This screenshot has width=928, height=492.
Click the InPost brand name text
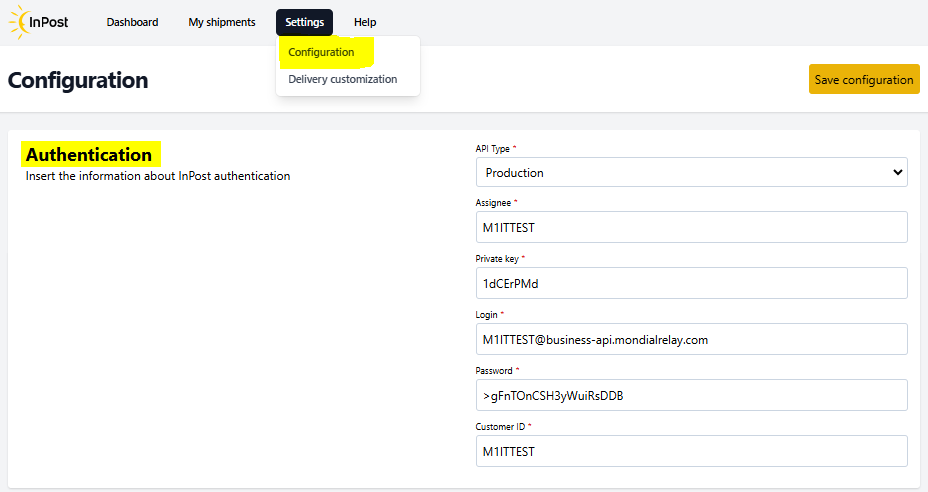click(49, 22)
